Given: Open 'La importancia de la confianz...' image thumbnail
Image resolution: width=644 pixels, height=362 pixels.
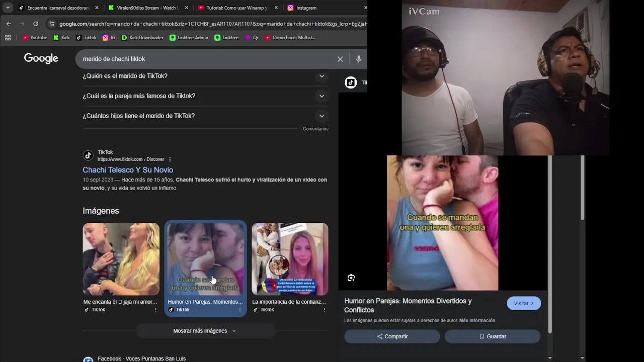Looking at the screenshot, I should click(290, 259).
